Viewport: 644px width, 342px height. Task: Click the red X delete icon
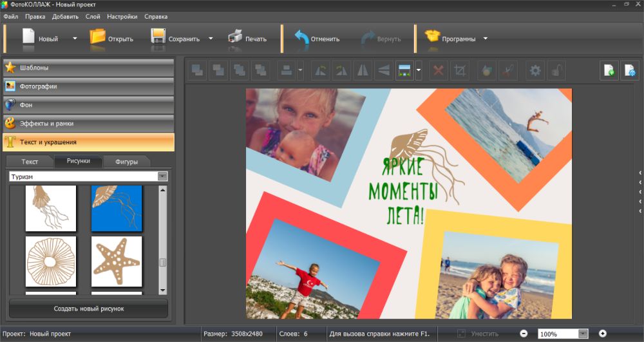point(439,71)
